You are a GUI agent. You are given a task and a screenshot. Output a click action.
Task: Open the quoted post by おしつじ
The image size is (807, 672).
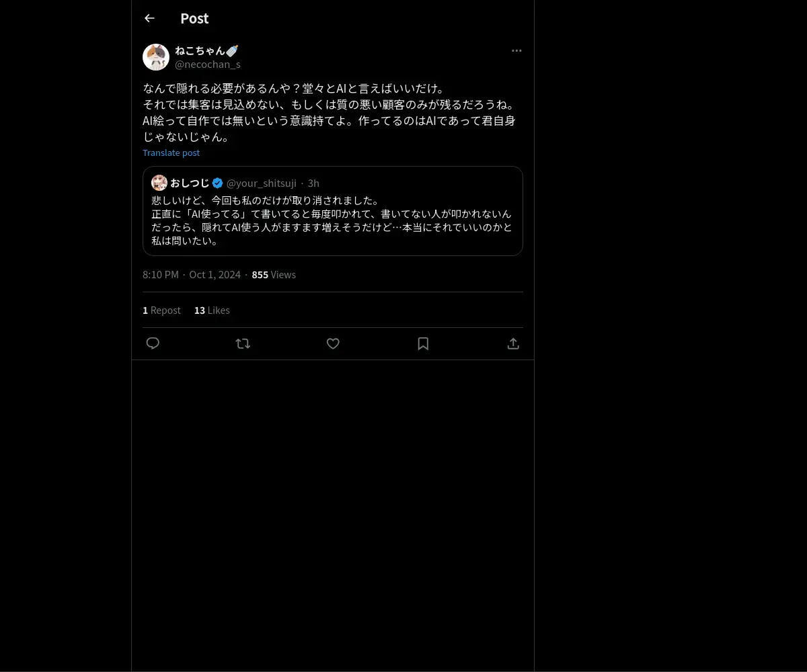pos(333,211)
